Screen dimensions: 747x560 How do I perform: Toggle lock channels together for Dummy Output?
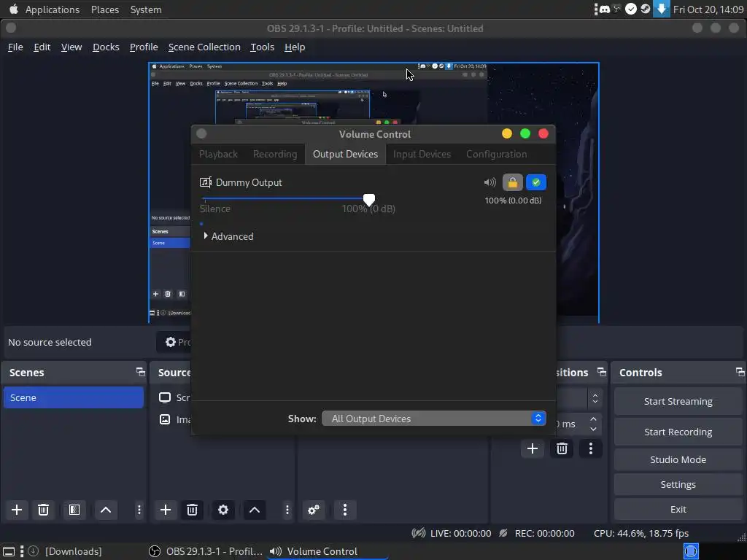[513, 182]
